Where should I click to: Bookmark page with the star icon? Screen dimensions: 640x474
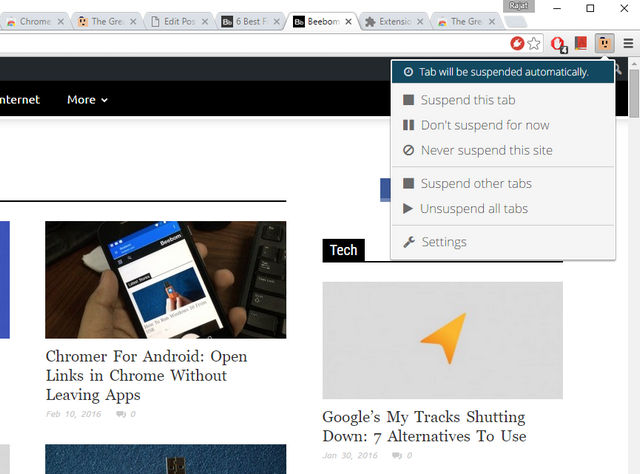[534, 43]
